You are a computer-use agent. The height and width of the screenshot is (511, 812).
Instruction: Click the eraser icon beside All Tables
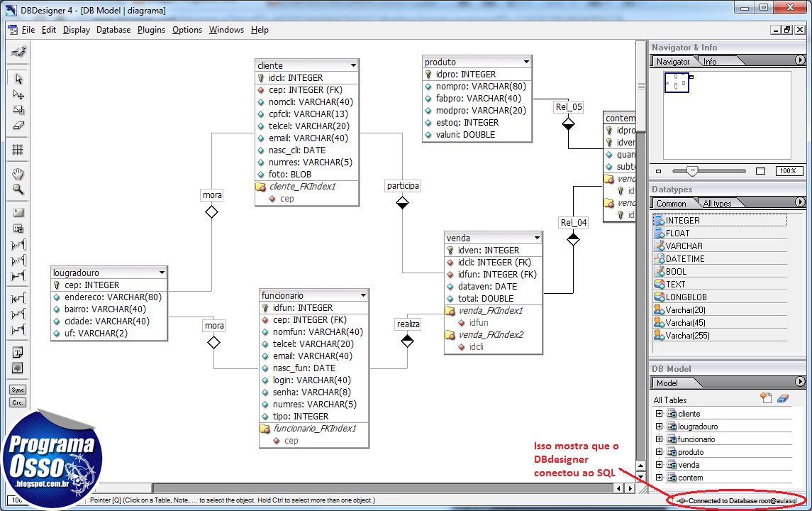[782, 398]
